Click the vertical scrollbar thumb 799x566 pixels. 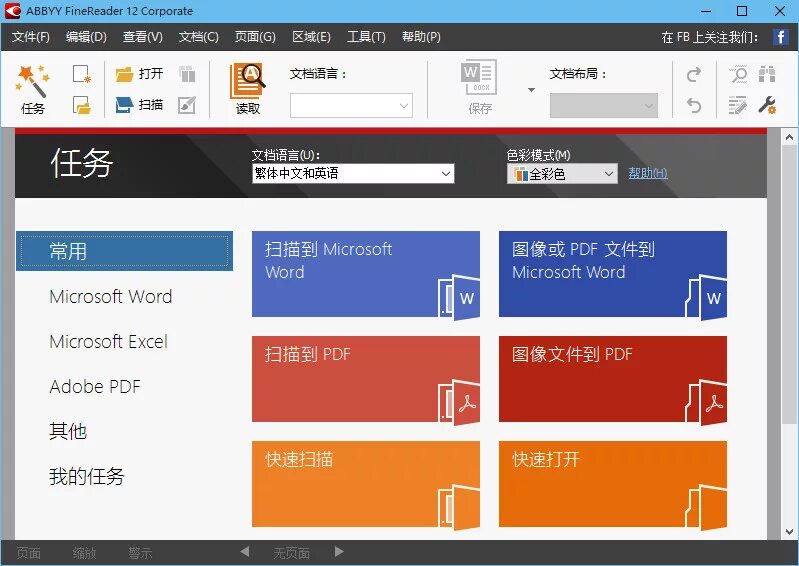789,284
